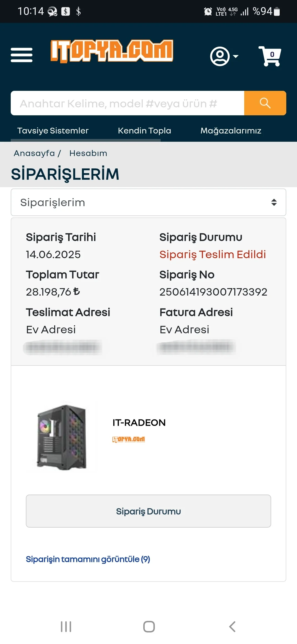Go to Mağazalarımız tab
The height and width of the screenshot is (644, 297).
tap(231, 130)
